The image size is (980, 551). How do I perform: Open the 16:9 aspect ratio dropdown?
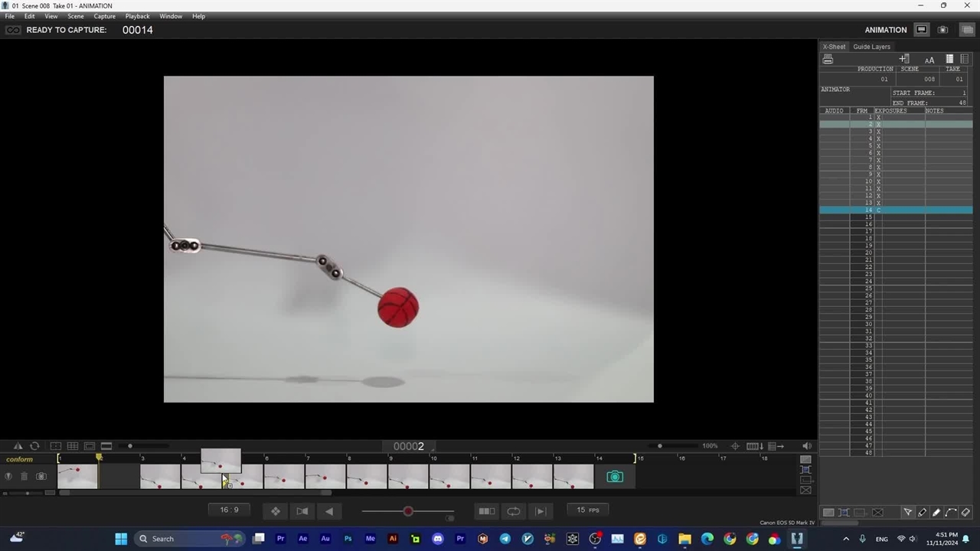pyautogui.click(x=229, y=510)
